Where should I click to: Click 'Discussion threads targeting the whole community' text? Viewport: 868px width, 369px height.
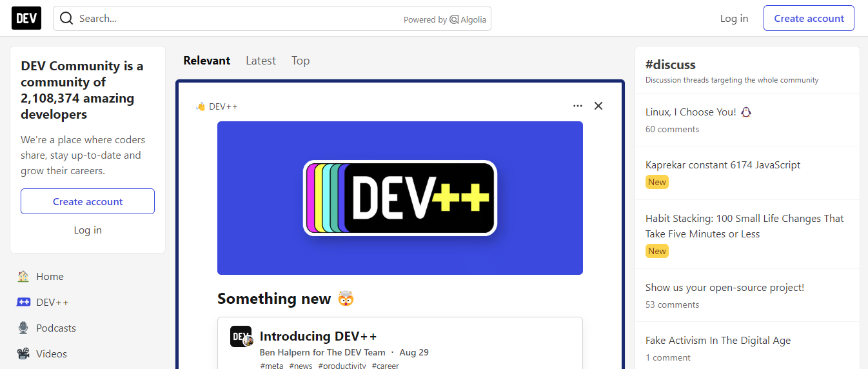[732, 80]
